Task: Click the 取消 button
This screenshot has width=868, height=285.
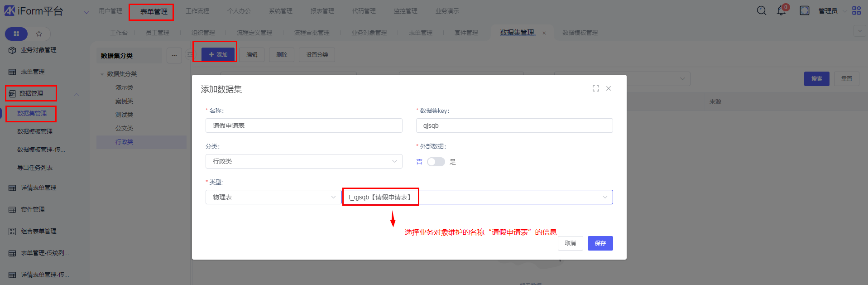Action: (570, 243)
